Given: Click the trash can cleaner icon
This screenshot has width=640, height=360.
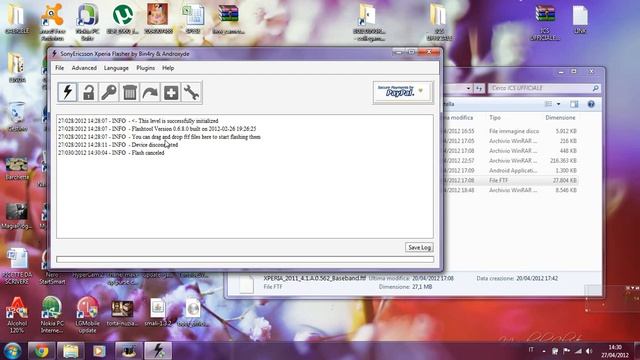Looking at the screenshot, I should (129, 92).
